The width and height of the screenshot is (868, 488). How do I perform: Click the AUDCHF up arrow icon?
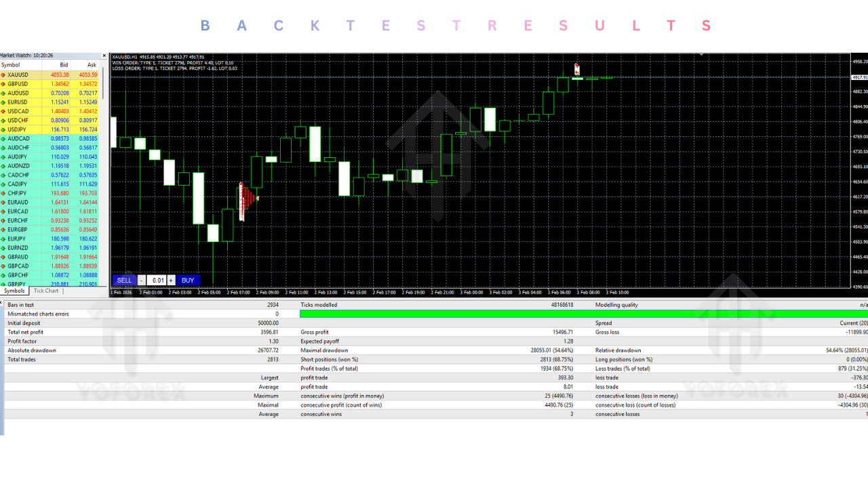pos(3,148)
